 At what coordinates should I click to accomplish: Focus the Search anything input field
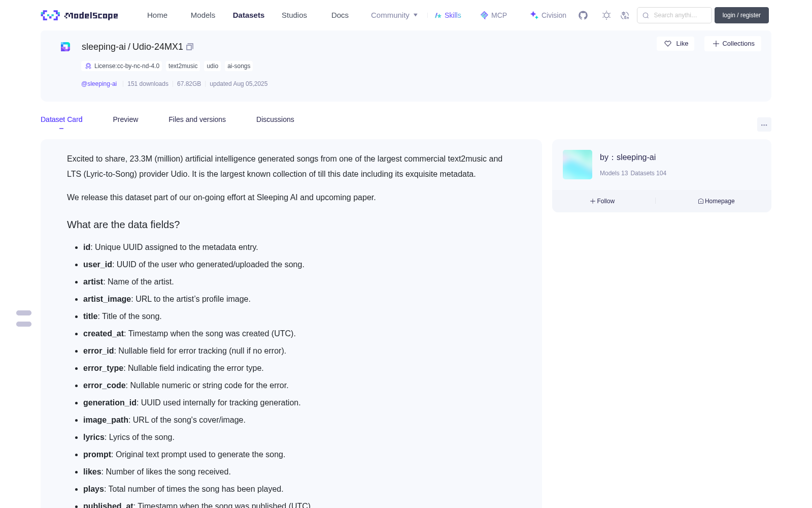pyautogui.click(x=674, y=15)
